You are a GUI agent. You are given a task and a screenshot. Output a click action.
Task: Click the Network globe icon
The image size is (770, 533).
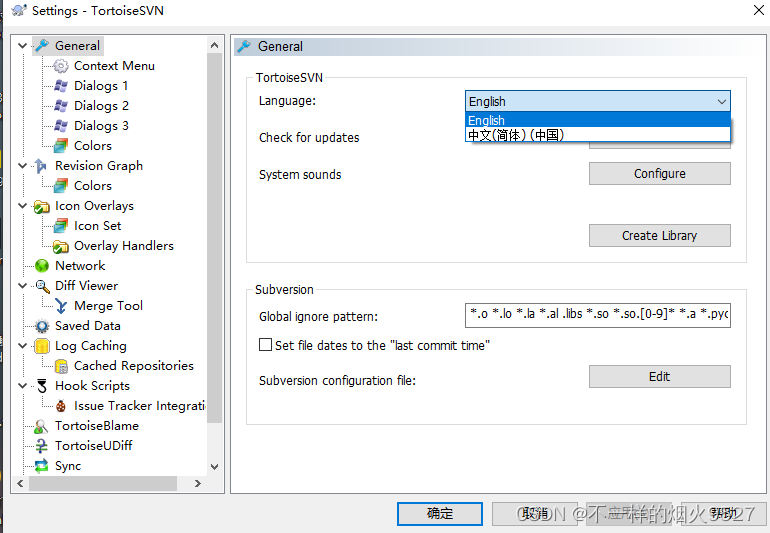pyautogui.click(x=42, y=266)
